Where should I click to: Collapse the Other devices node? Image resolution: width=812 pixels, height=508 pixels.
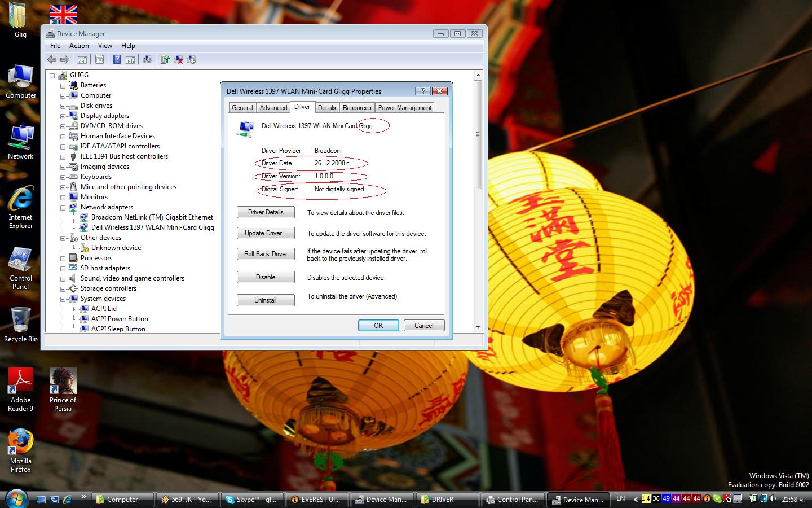point(63,238)
